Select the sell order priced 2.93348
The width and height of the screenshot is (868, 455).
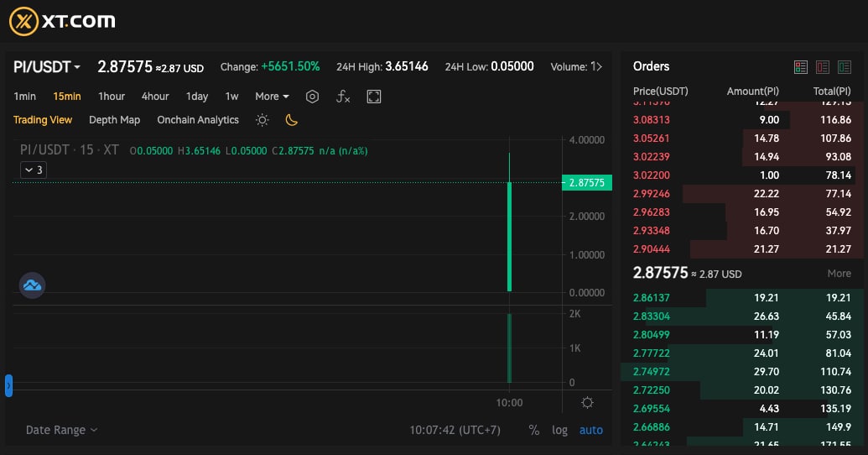[742, 231]
